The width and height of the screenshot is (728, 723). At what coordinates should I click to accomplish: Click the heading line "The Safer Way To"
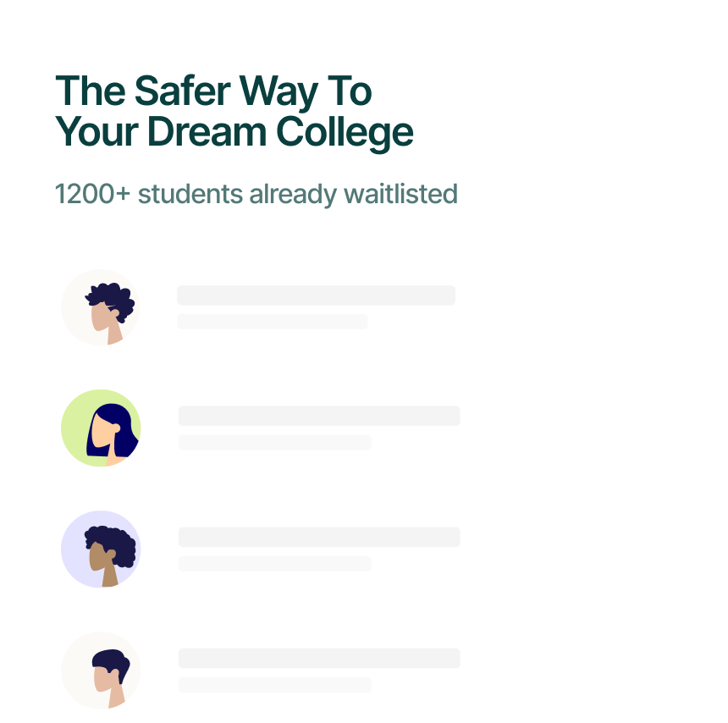pos(213,91)
